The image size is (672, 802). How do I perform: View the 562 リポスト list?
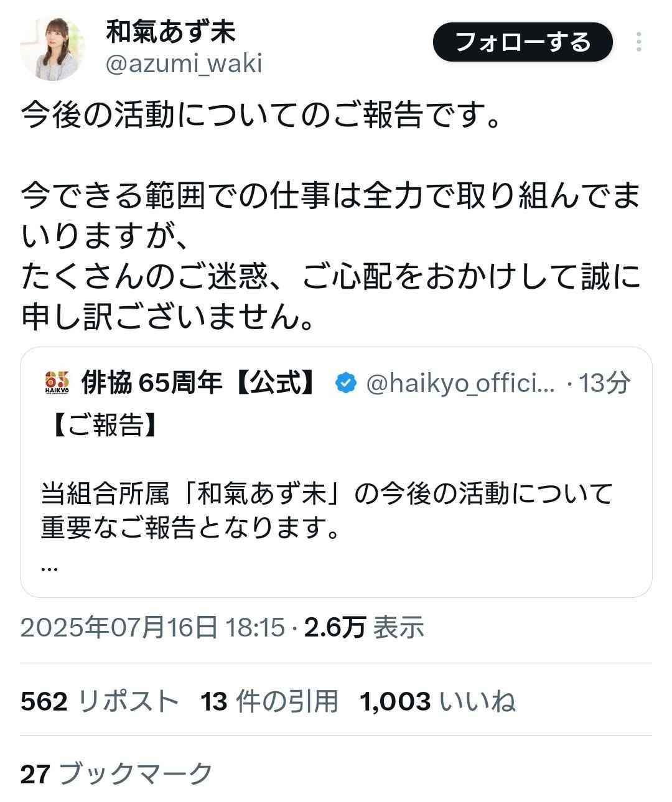[x=100, y=701]
